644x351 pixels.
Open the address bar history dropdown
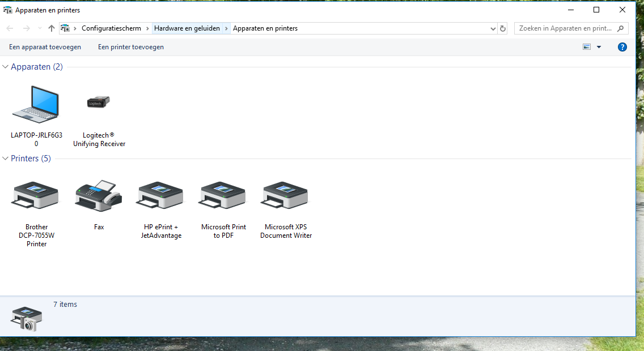coord(493,28)
